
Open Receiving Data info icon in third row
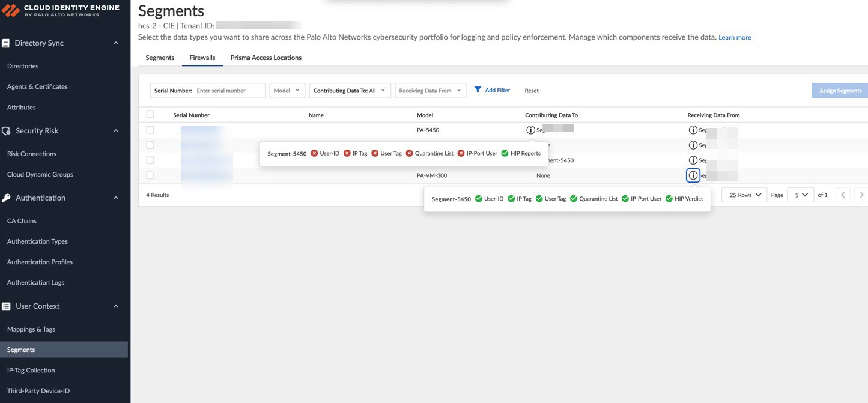(x=693, y=160)
